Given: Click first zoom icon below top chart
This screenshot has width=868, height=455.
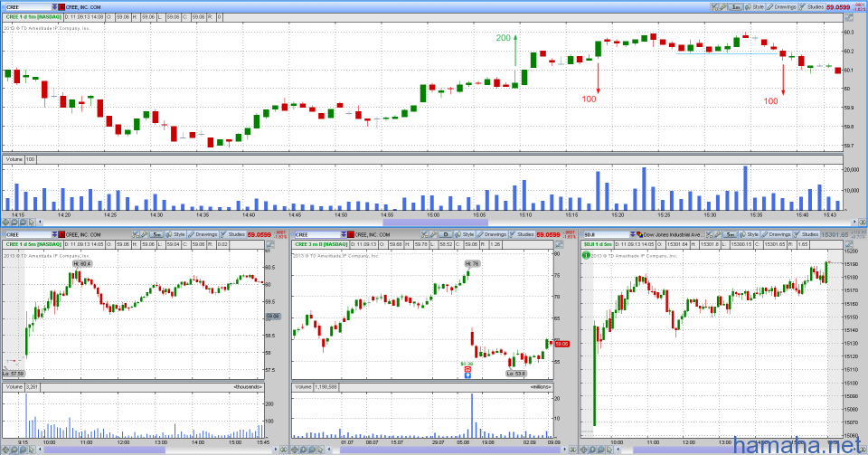Looking at the screenshot, I should (6, 222).
